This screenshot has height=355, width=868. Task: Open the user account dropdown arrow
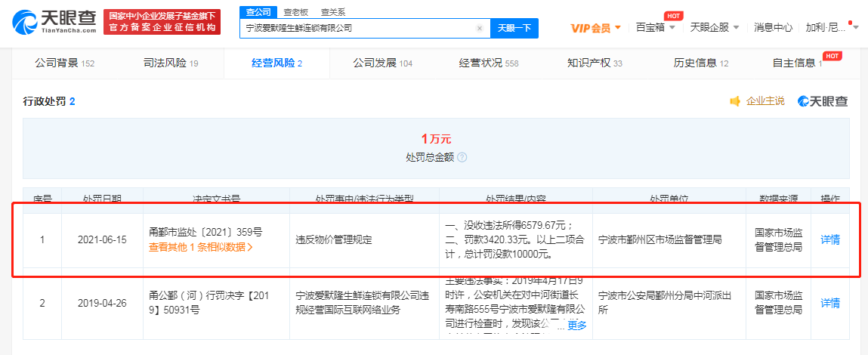(855, 27)
